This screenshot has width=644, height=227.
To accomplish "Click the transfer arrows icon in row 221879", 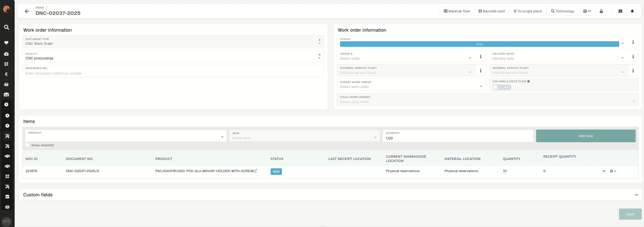I will [604, 171].
